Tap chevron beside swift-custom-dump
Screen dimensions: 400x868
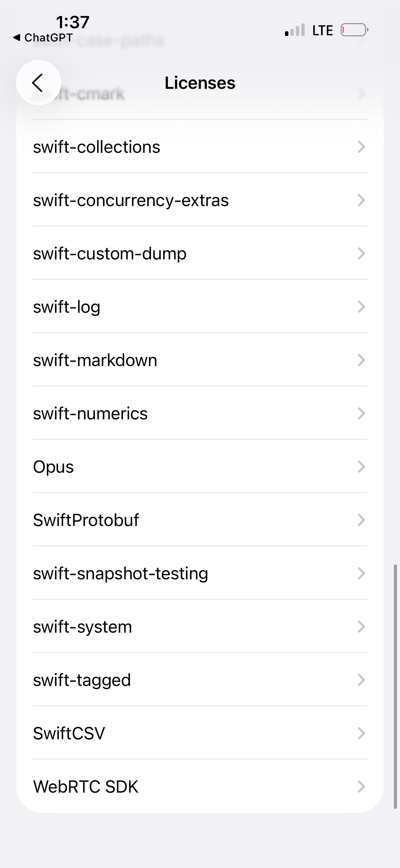pos(361,253)
